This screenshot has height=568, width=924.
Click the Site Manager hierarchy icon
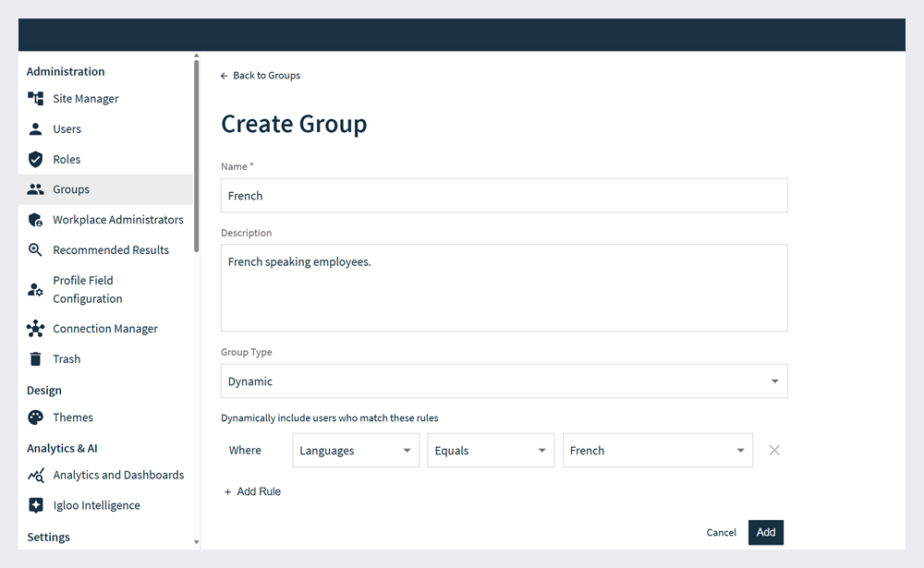35,99
